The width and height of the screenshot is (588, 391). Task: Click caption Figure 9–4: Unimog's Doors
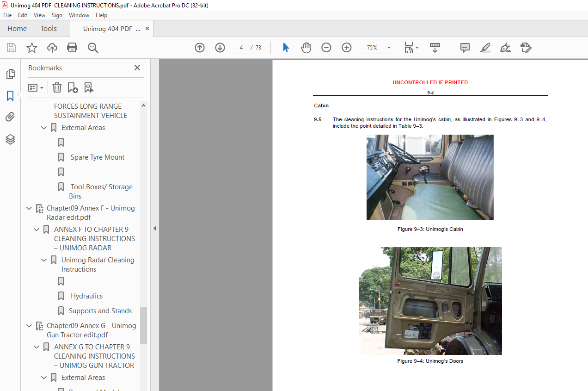pyautogui.click(x=430, y=361)
